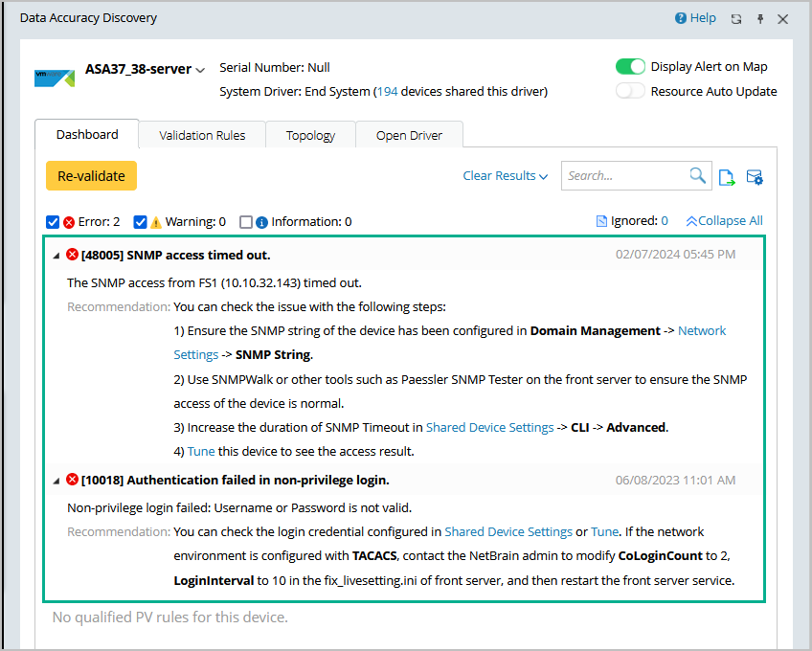Viewport: 812px width, 651px height.
Task: Click the Ignored items icon
Action: [601, 221]
